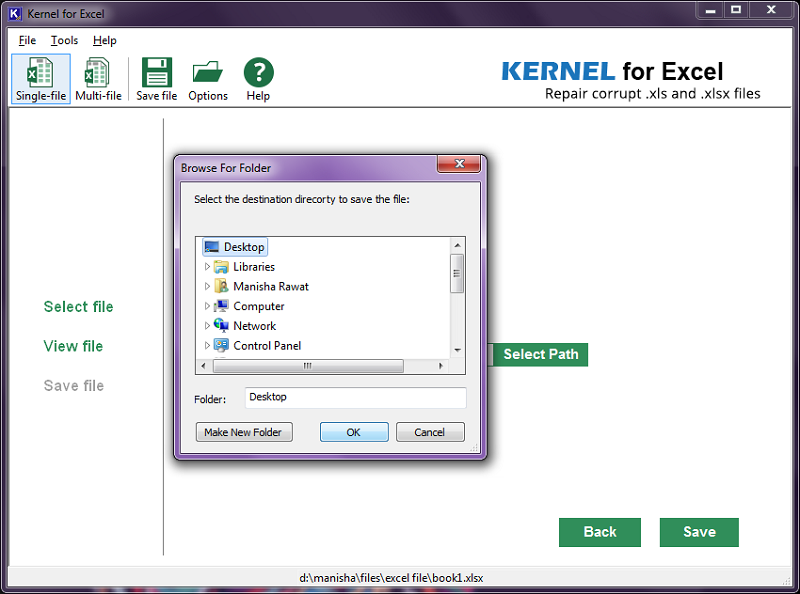
Task: Click the Select Path button
Action: [540, 354]
